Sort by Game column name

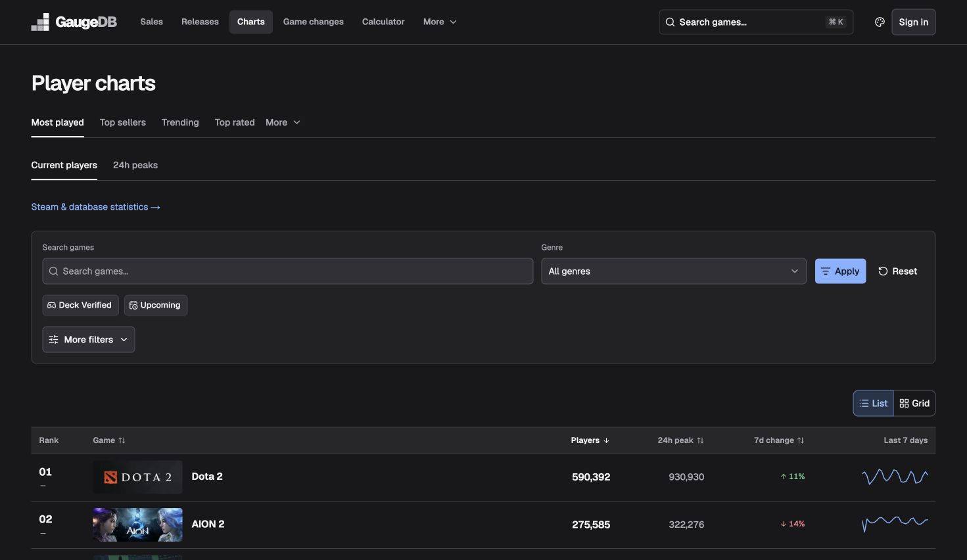[x=109, y=440]
